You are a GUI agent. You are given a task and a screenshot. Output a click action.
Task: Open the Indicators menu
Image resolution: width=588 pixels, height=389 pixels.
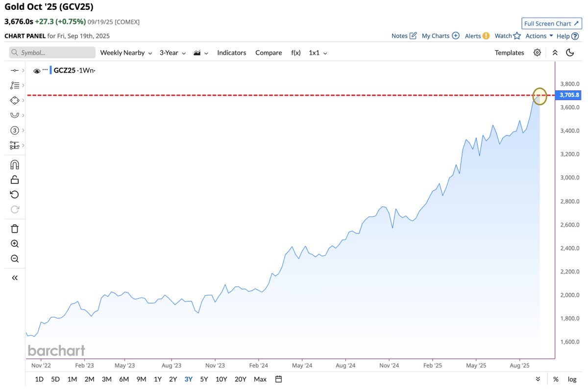point(232,52)
